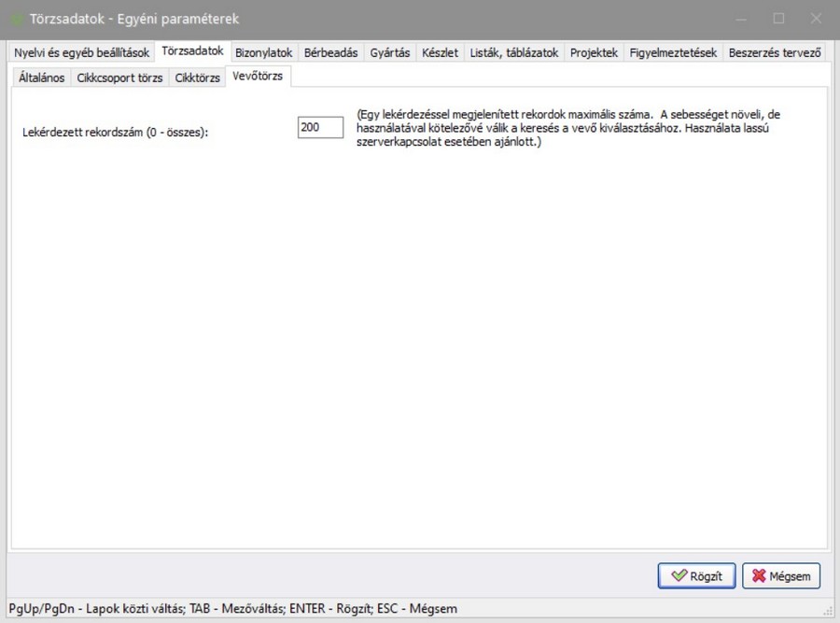Viewport: 840px width, 623px height.
Task: Go to the Gyártás tab
Action: (389, 53)
